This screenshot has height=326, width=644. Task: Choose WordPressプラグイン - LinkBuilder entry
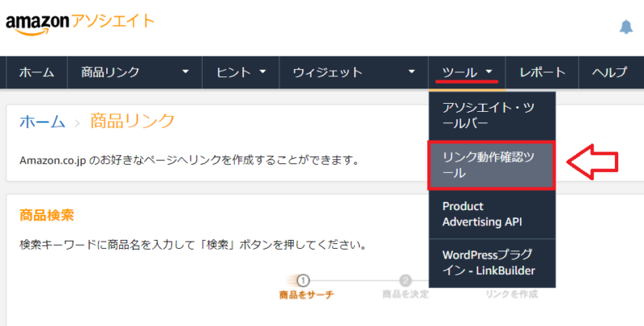(x=492, y=262)
